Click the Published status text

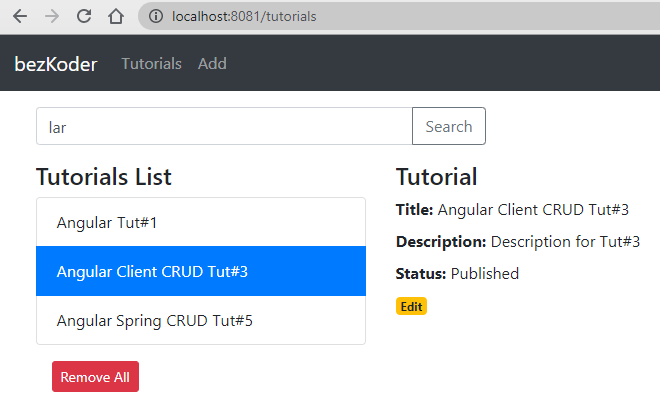485,273
